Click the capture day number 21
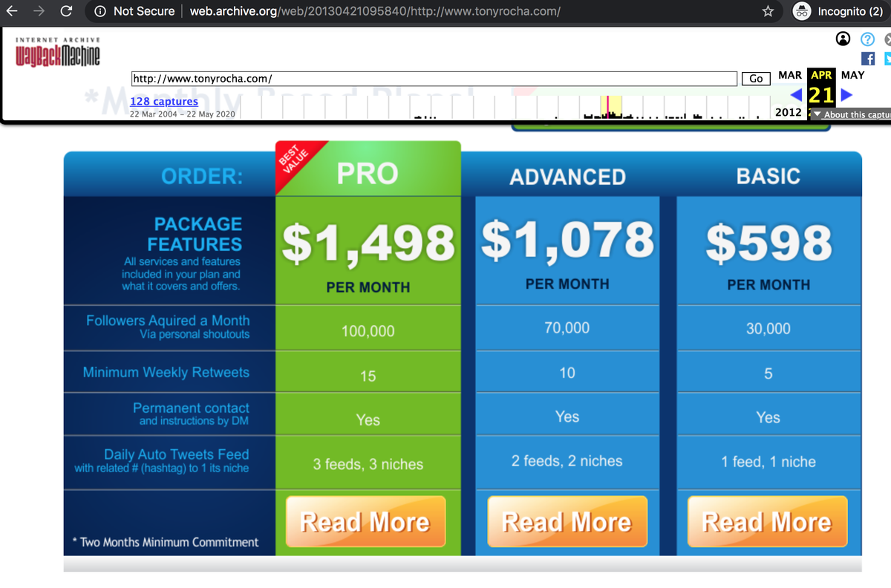This screenshot has height=588, width=891. pyautogui.click(x=821, y=94)
